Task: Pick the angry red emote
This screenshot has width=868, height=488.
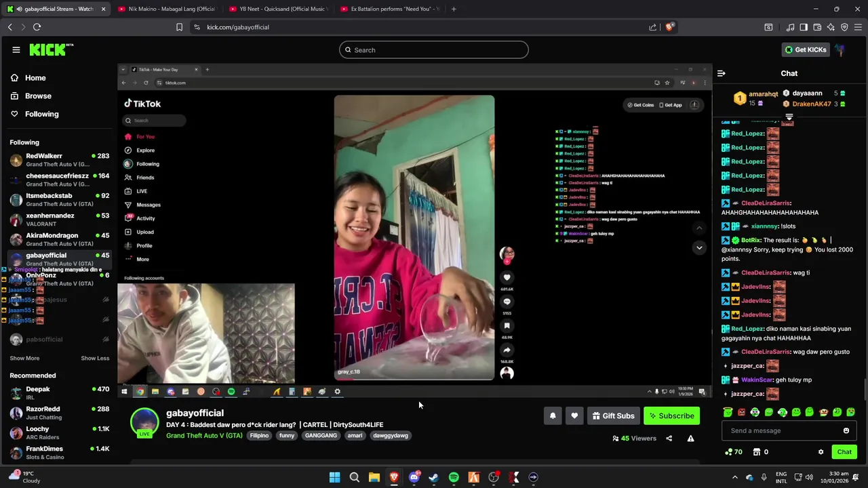Action: [741, 412]
